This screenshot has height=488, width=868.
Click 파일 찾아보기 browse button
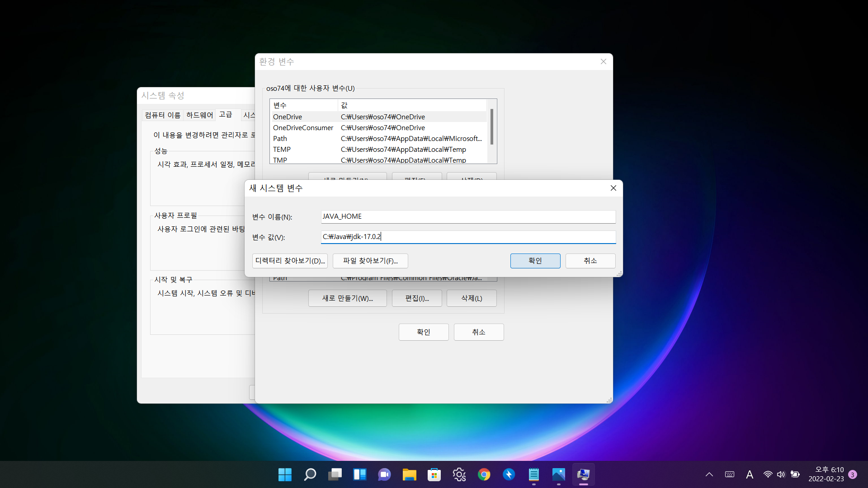pos(370,261)
